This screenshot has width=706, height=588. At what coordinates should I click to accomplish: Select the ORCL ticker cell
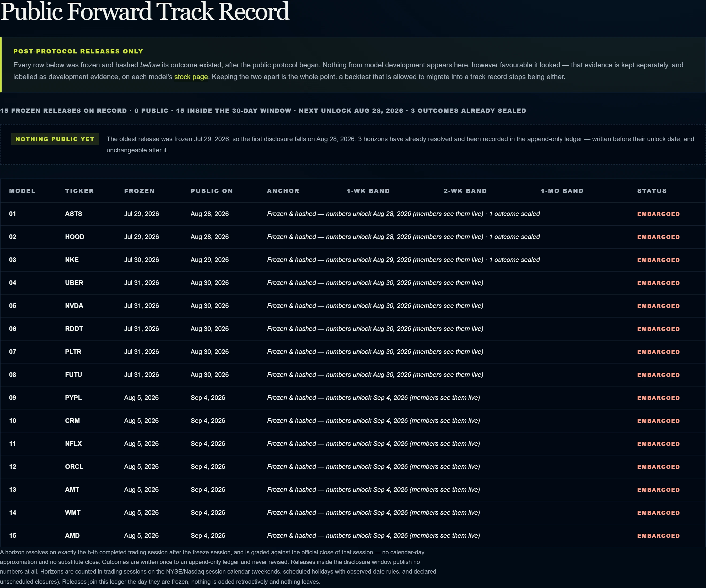pyautogui.click(x=74, y=467)
